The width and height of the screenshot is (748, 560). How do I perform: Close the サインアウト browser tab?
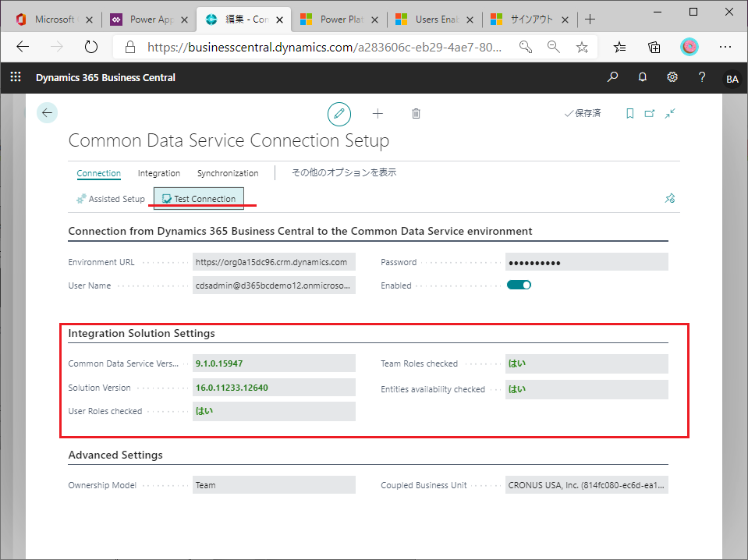[x=565, y=19]
